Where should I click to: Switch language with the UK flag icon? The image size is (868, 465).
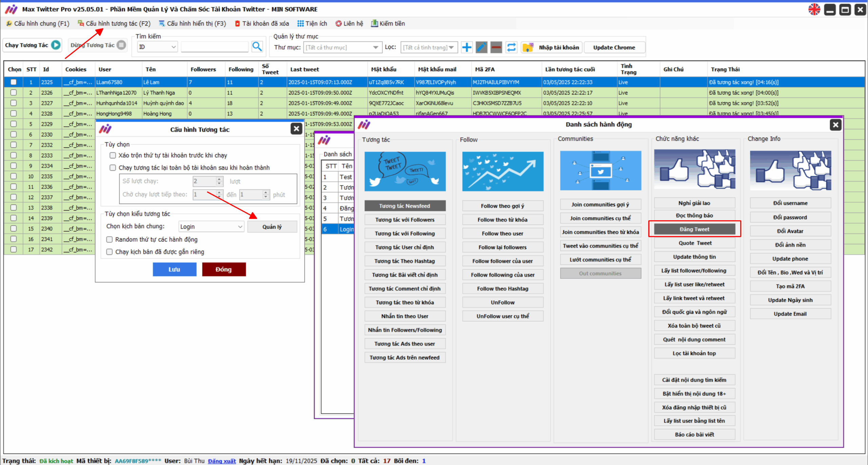(814, 10)
